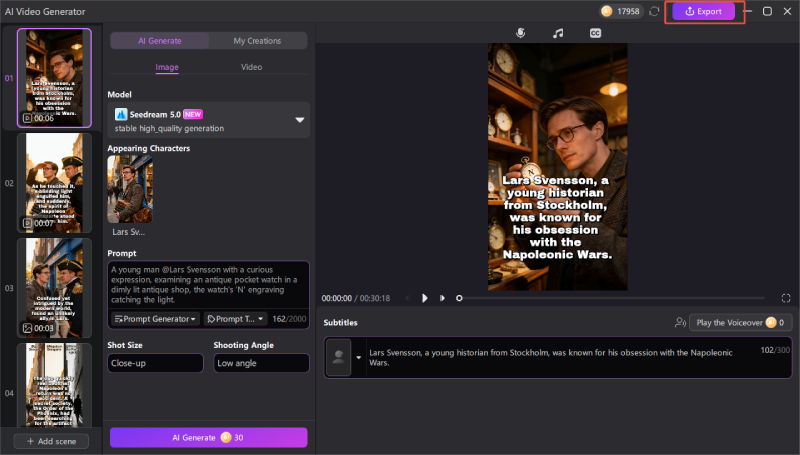
Task: Open the Prompt Generator dropdown
Action: 154,319
